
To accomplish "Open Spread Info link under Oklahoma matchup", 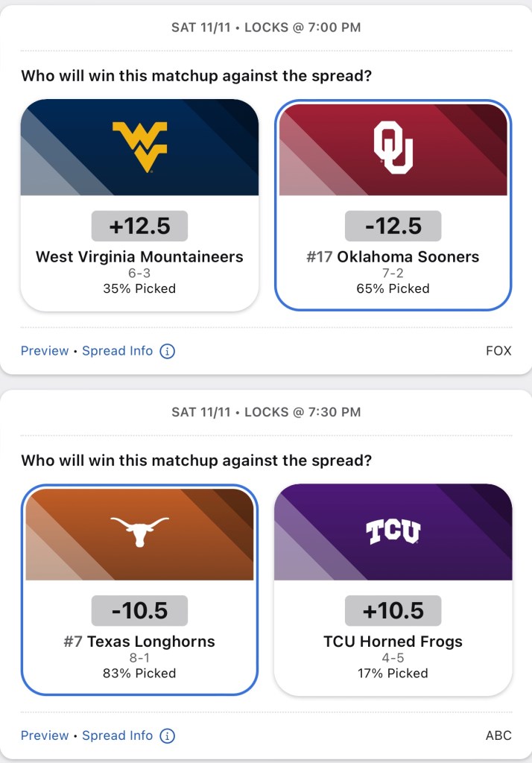I will click(x=118, y=350).
